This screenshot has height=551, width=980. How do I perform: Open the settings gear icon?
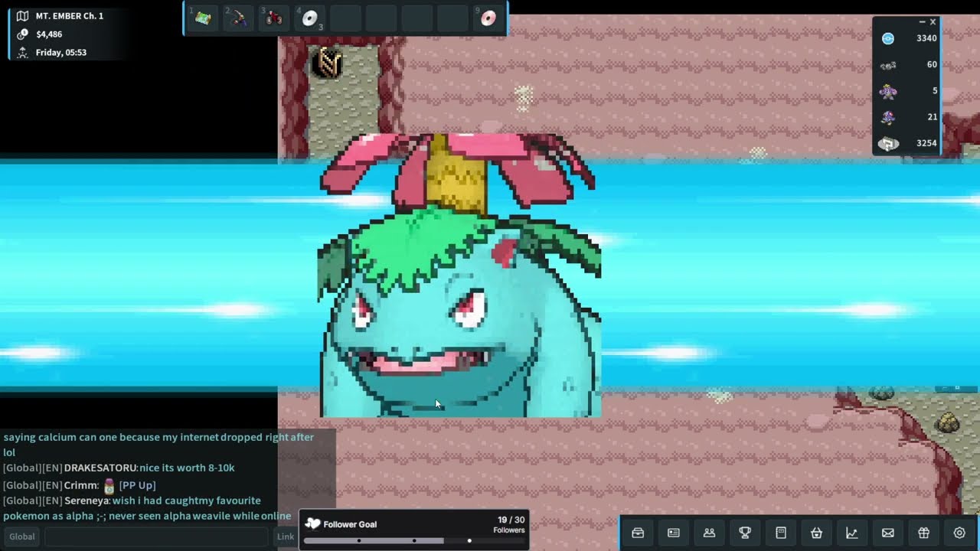[x=959, y=533]
